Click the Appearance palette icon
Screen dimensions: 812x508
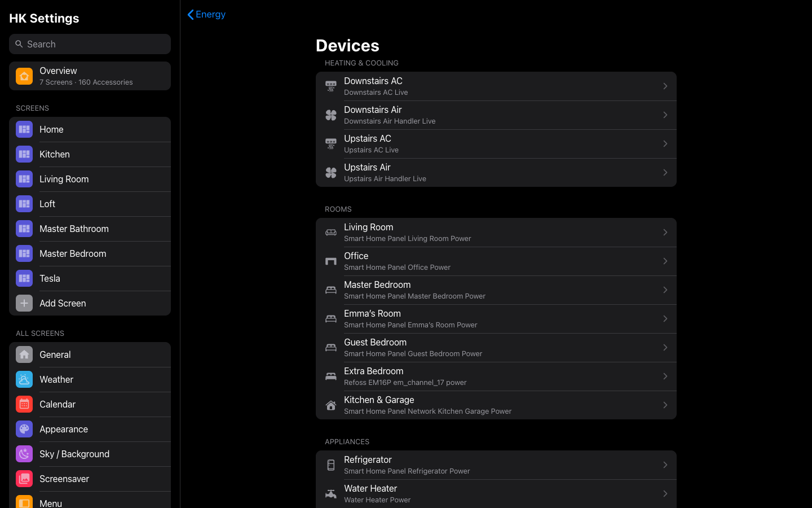point(24,429)
